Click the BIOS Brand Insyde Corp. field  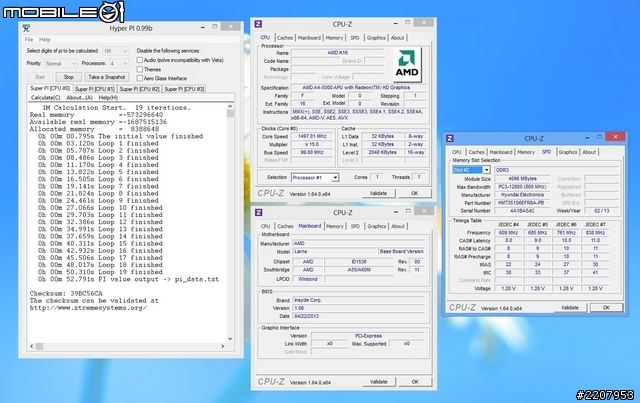(x=358, y=300)
